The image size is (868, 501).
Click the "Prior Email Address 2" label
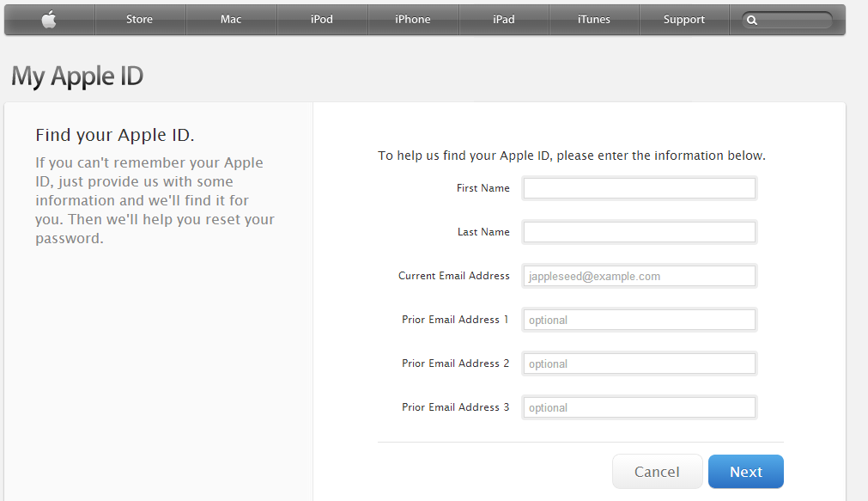[x=455, y=364]
